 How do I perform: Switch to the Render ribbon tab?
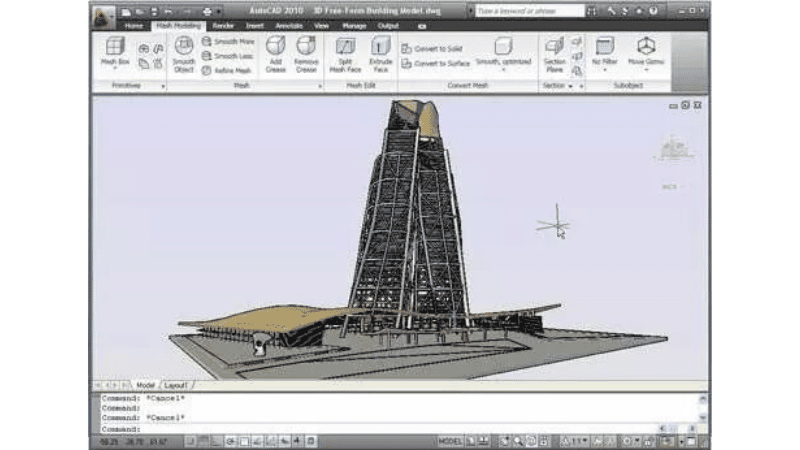(223, 26)
